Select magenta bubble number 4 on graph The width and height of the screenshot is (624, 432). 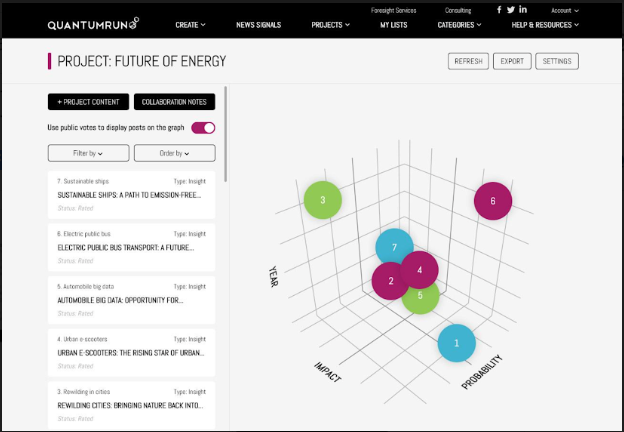click(x=419, y=270)
